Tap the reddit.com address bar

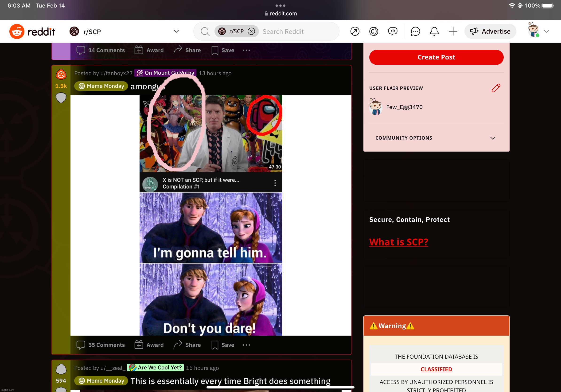point(280,13)
